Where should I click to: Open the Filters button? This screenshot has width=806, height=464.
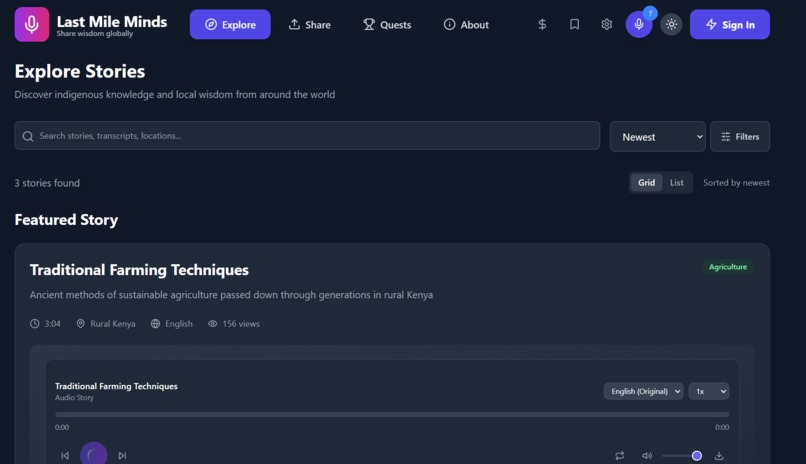tap(740, 137)
